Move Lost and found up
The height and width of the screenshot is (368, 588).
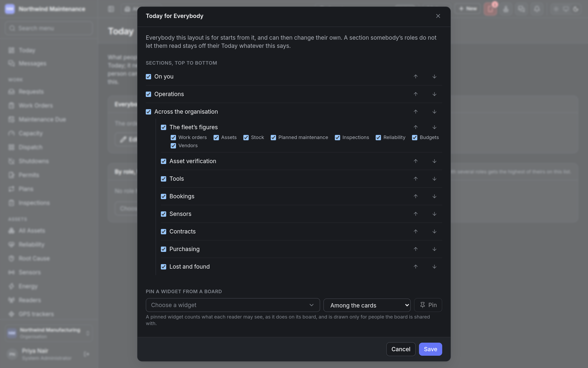tap(415, 267)
